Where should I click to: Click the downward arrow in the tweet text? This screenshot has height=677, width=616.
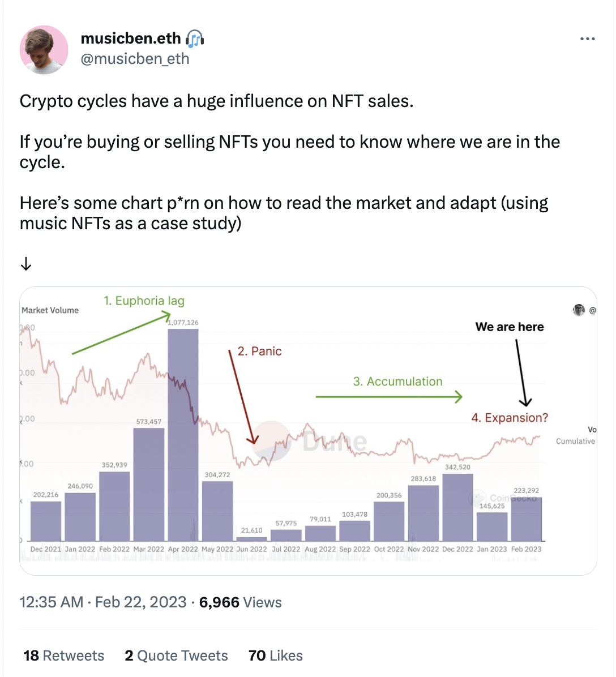(25, 263)
